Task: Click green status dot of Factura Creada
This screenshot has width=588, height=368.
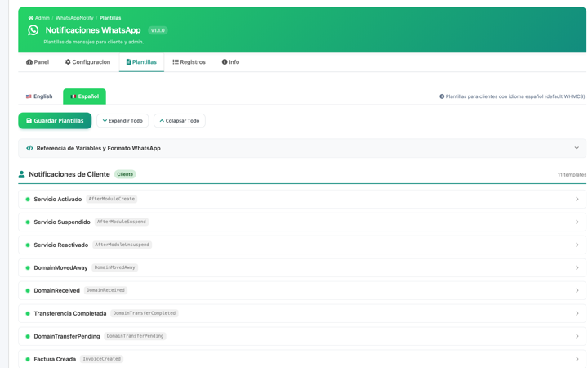Action: click(x=28, y=359)
